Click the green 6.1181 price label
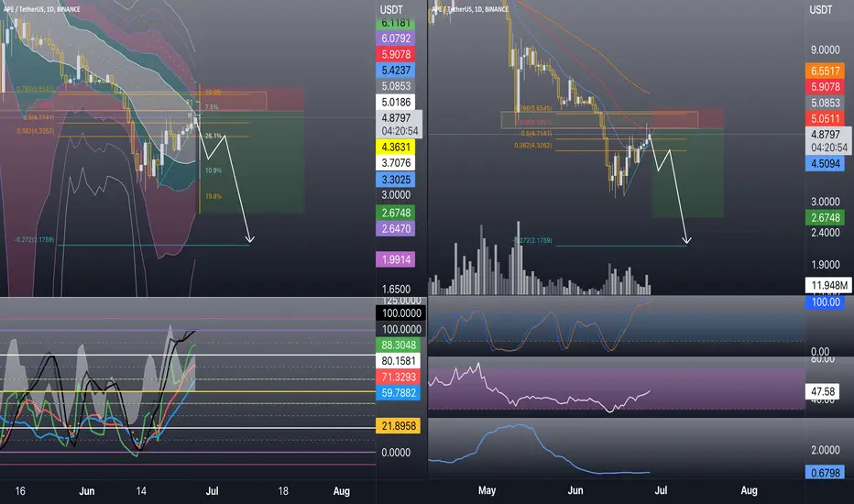This screenshot has height=504, width=854. point(396,24)
